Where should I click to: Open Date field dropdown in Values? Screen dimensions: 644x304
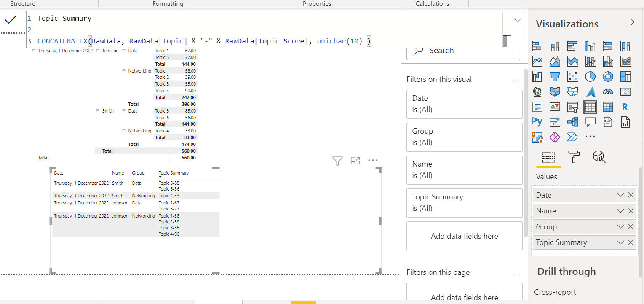click(x=620, y=195)
